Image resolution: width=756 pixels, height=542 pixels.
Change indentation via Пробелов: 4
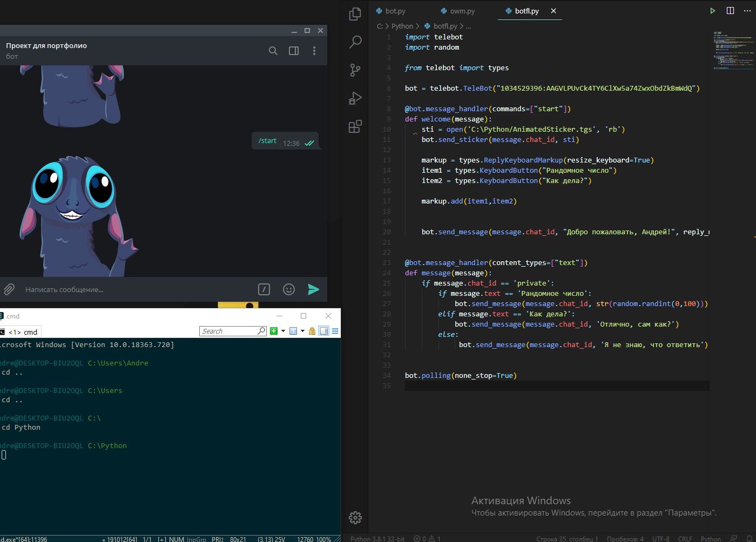625,539
